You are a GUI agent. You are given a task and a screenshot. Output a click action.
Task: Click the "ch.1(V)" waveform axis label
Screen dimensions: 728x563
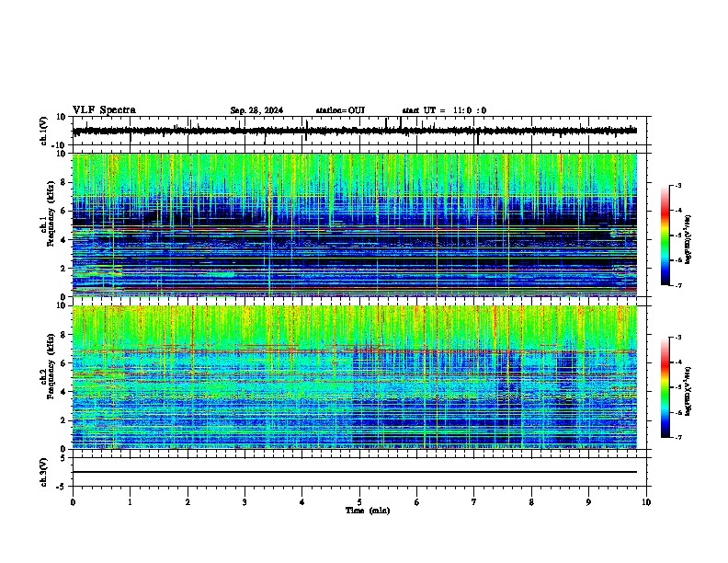[x=43, y=131]
